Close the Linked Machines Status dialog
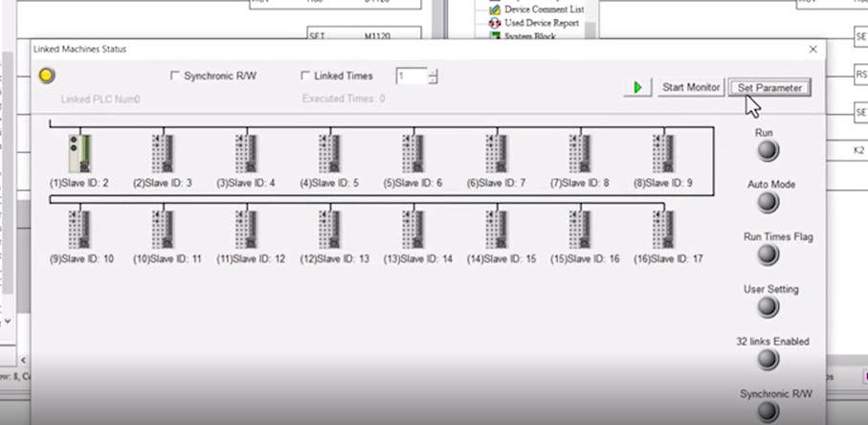 (812, 49)
